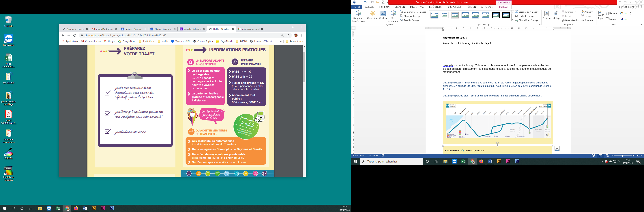Screen dimensions: 644x212
Task: Switch to Web Layout view in status bar
Action: pyautogui.click(x=607, y=156)
